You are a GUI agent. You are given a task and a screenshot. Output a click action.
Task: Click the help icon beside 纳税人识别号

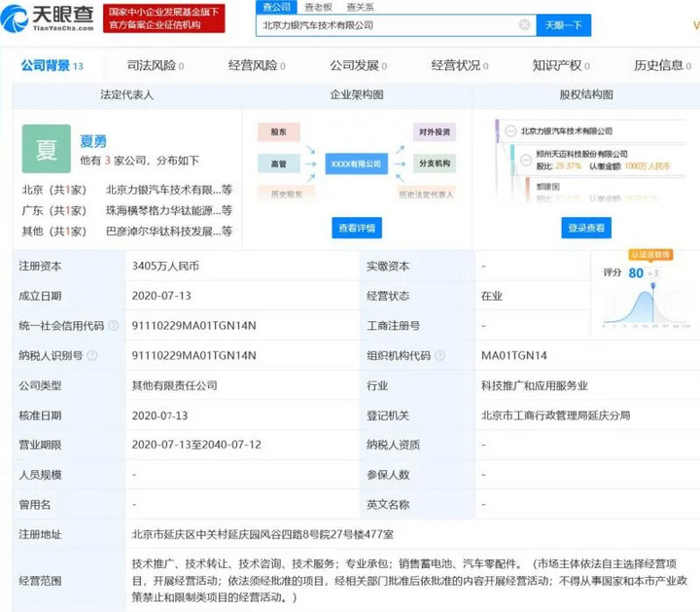pyautogui.click(x=92, y=355)
